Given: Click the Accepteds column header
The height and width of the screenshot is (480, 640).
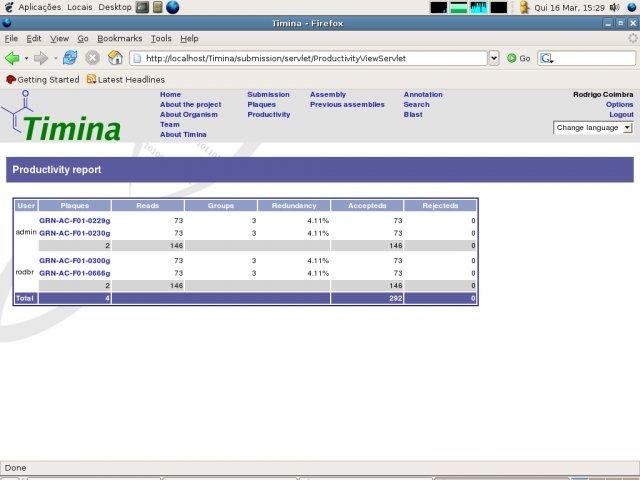Looking at the screenshot, I should coord(367,206).
